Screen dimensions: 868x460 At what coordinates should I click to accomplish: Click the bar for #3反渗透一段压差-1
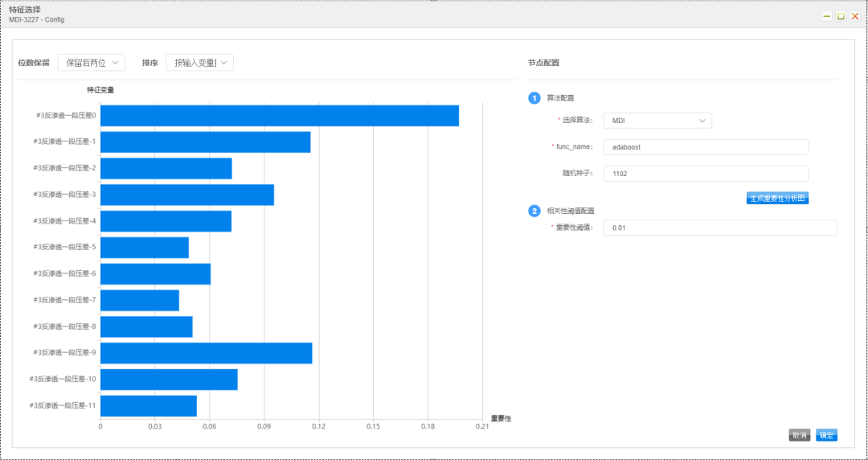coord(206,142)
